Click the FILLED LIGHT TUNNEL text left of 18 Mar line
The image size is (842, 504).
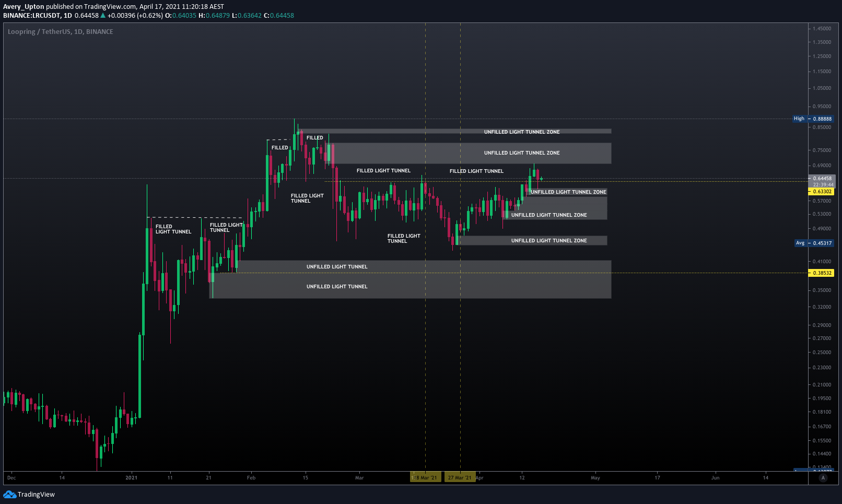(384, 171)
